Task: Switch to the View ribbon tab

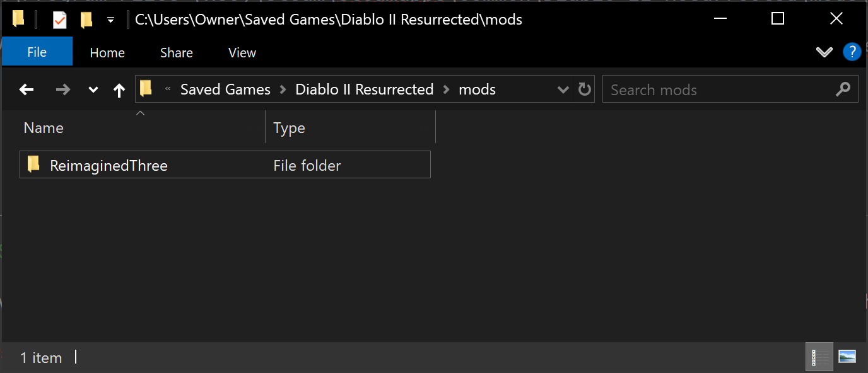Action: [242, 53]
